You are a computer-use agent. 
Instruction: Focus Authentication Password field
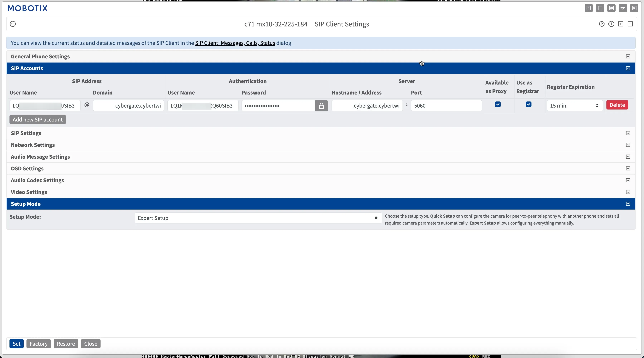278,106
